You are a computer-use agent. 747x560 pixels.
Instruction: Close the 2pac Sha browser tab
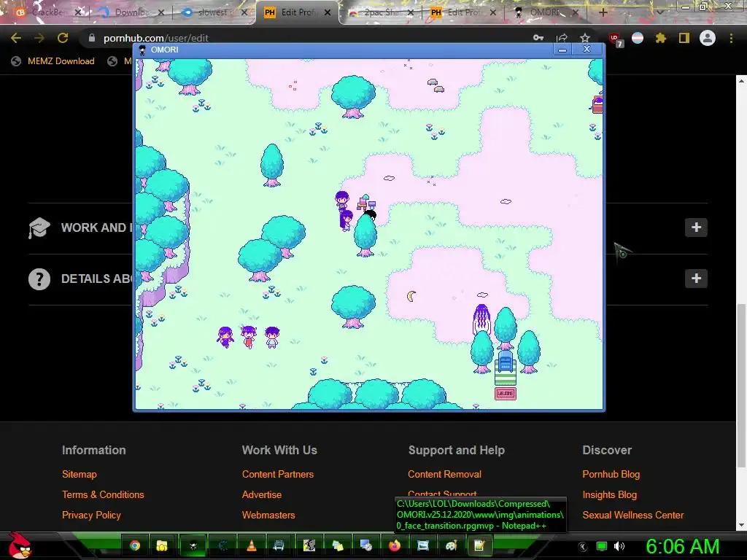click(x=410, y=13)
